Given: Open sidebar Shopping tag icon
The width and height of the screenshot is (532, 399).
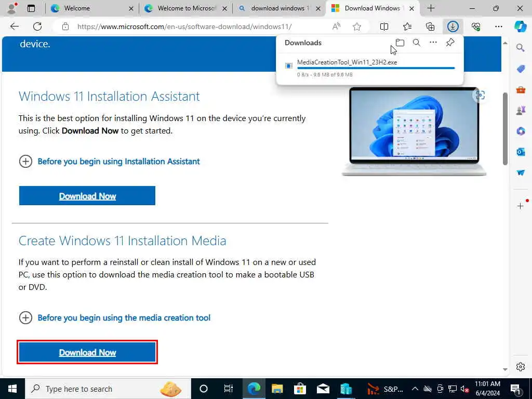Looking at the screenshot, I should (521, 69).
